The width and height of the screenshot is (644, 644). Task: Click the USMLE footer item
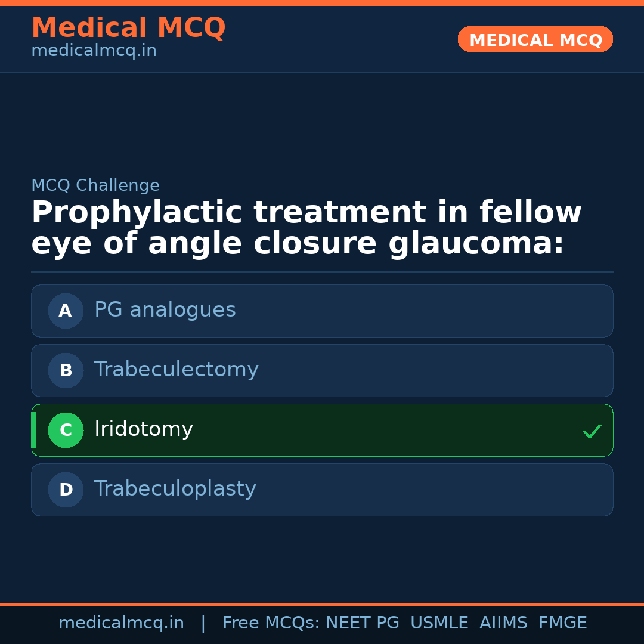click(439, 623)
